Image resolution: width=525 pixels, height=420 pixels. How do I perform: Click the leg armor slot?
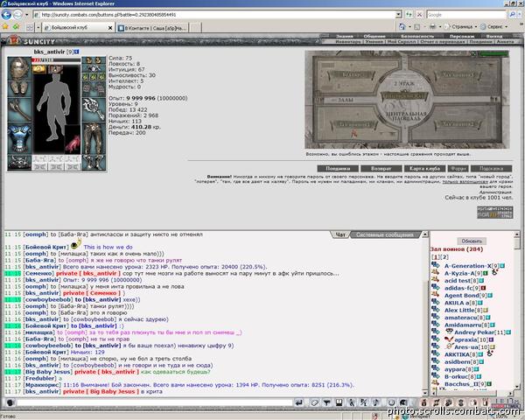point(94,138)
